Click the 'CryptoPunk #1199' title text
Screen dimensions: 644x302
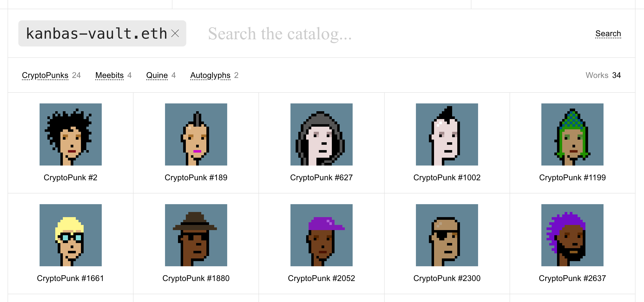[572, 178]
